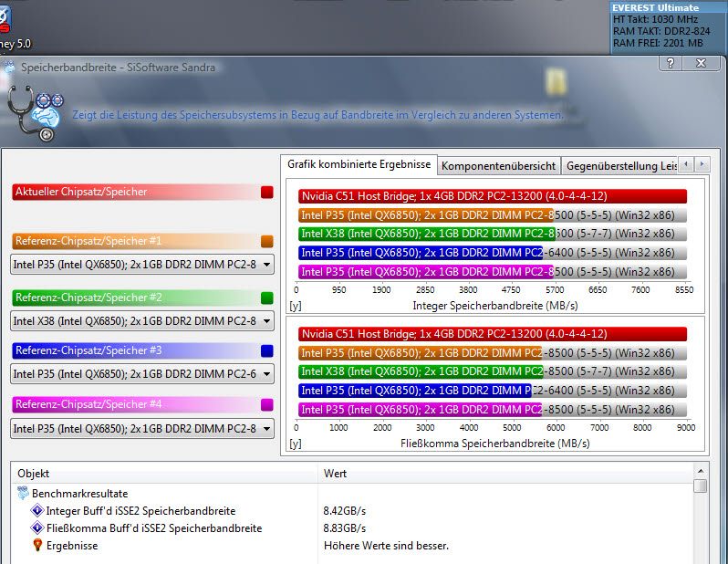Open the Referenz #2 Intel X38 dropdown

142,321
